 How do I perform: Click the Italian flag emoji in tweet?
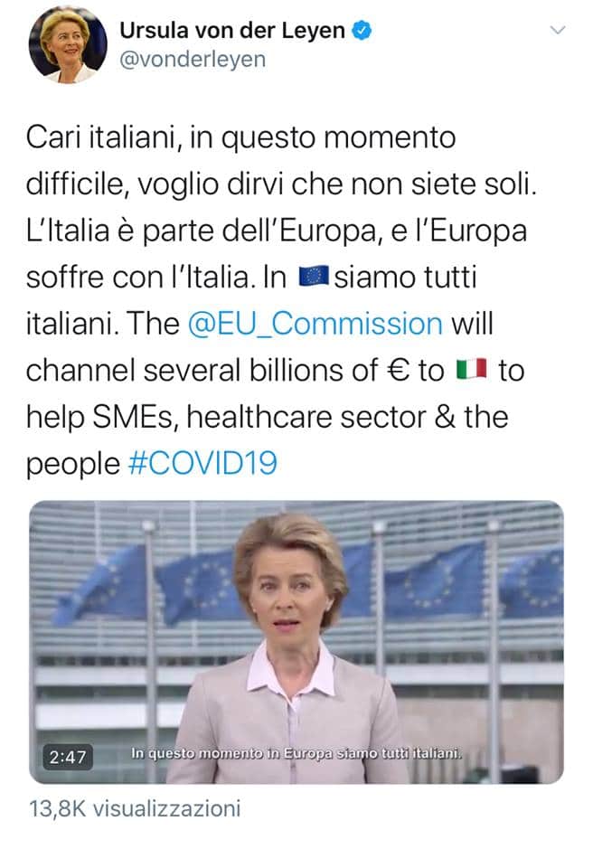(x=472, y=369)
